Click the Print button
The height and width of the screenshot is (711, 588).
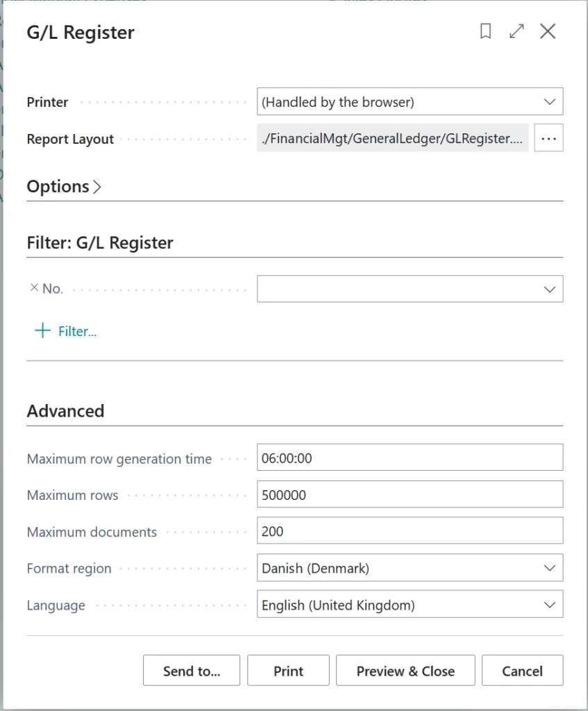point(288,670)
